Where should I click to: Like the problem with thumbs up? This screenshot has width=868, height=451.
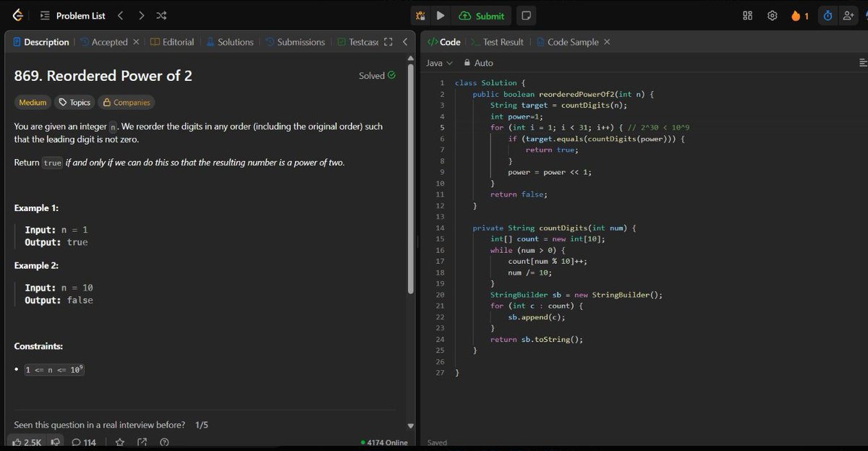(27, 442)
